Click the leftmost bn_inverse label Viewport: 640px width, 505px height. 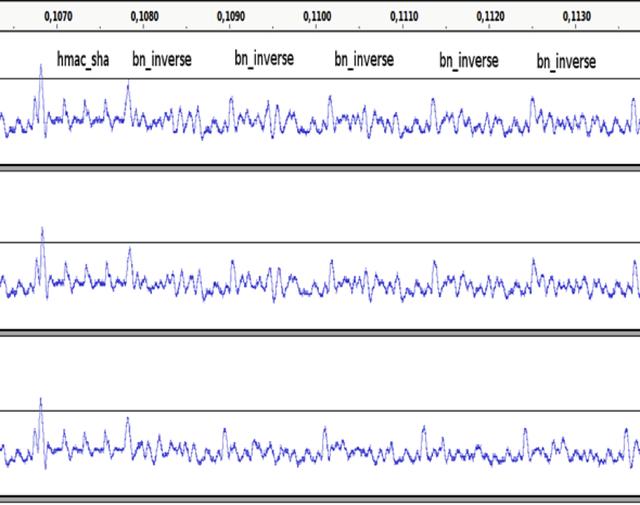(161, 60)
